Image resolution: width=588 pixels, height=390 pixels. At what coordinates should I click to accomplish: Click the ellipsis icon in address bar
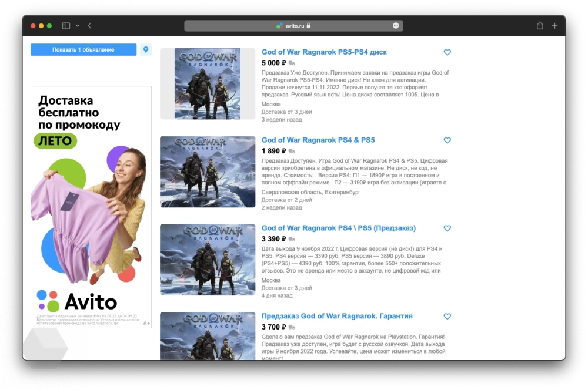396,26
